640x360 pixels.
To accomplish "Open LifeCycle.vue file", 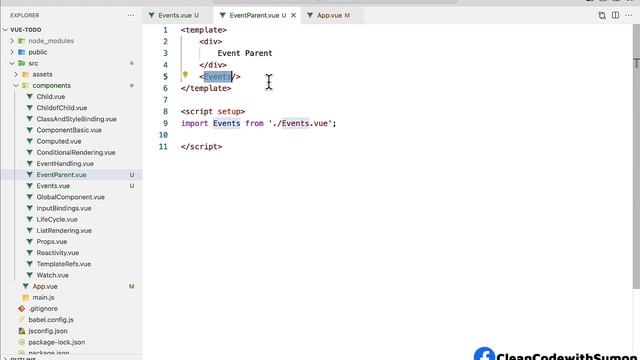I will [x=57, y=219].
